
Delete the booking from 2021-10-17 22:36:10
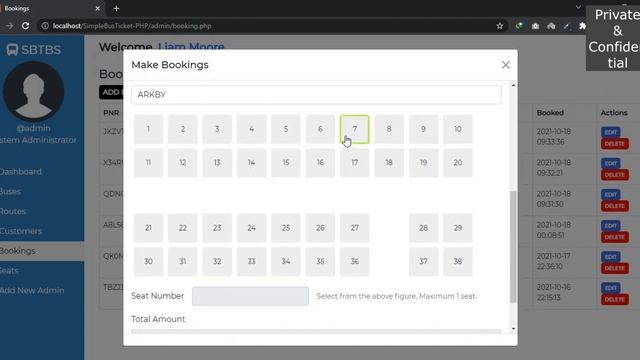click(x=614, y=268)
